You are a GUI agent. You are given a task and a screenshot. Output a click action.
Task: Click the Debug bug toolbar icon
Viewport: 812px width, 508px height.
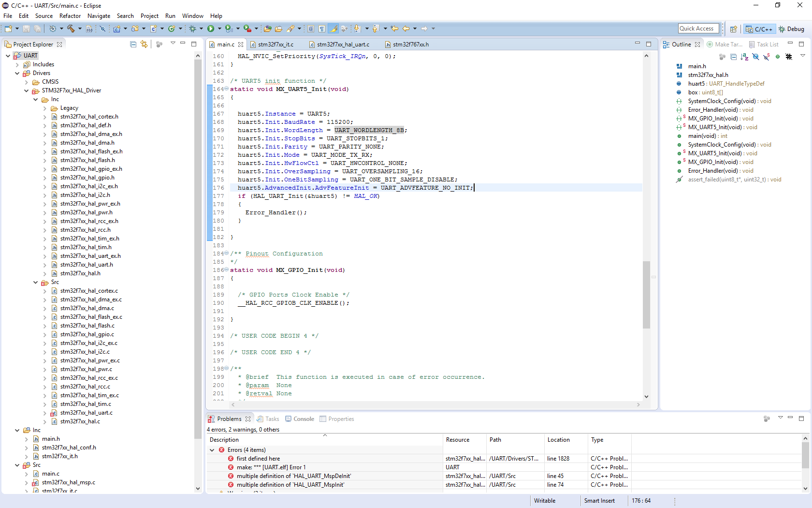[192, 29]
